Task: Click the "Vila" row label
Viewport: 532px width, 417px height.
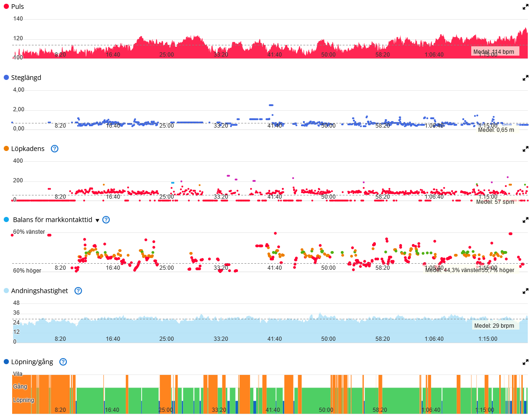Action: click(x=18, y=374)
